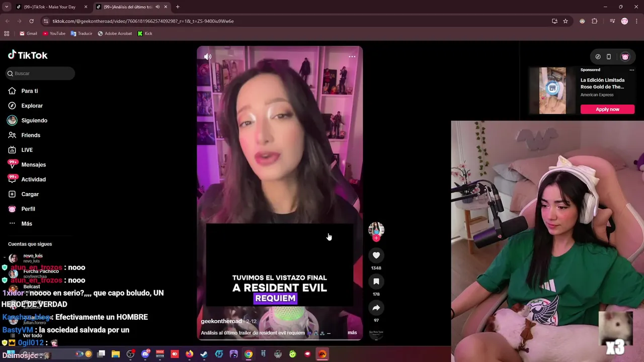Image resolution: width=644 pixels, height=362 pixels.
Task: Close the TikTok - Make Your Day tab
Action: 86,7
